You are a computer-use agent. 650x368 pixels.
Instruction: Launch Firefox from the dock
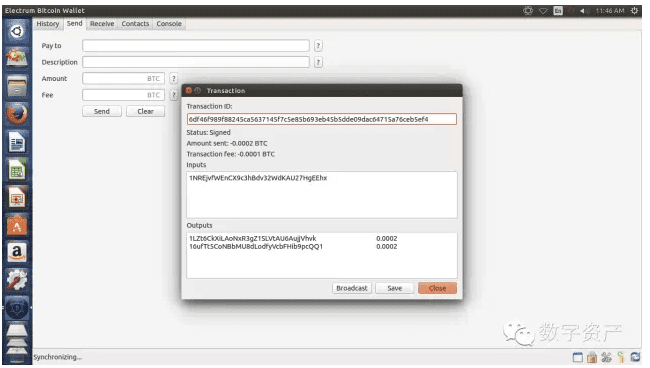point(17,114)
